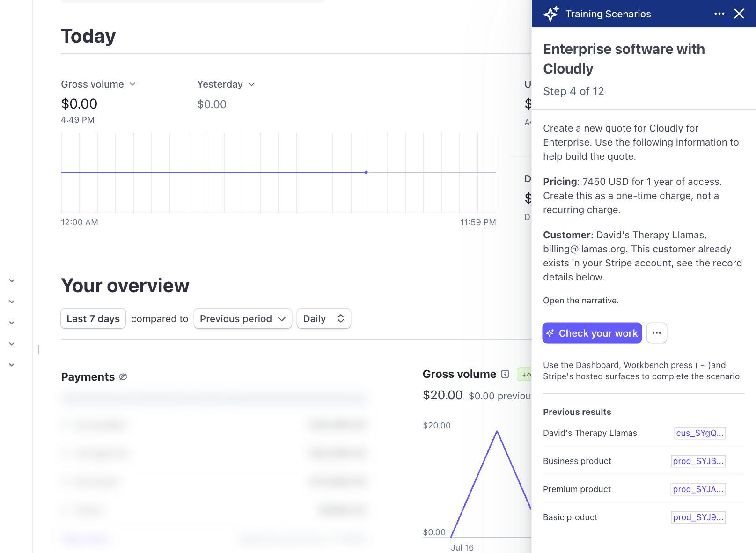
Task: Click David's Therapy Llamas result row label
Action: click(x=590, y=433)
